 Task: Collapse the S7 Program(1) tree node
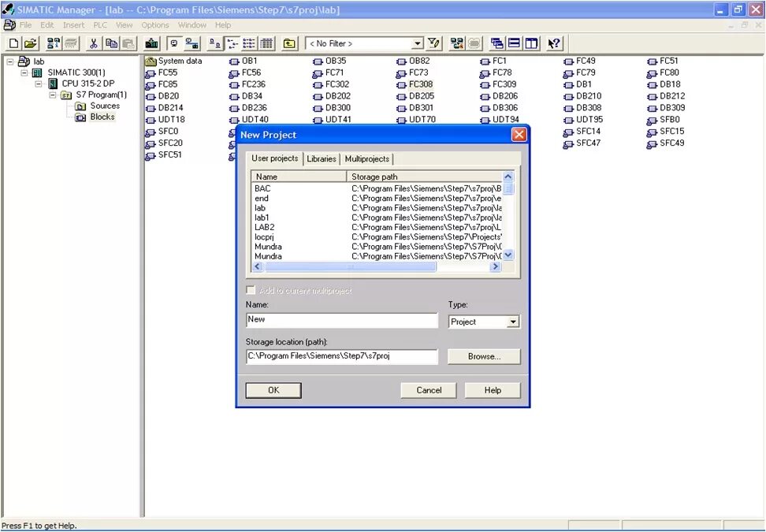pyautogui.click(x=53, y=95)
